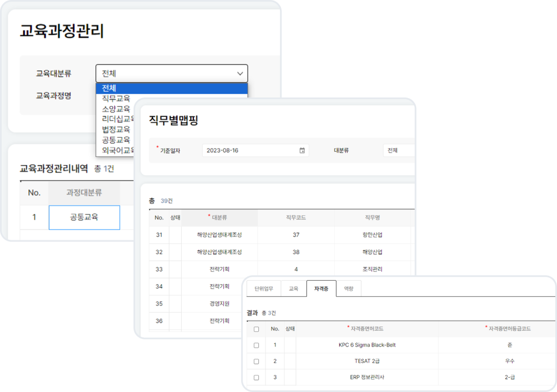The height and width of the screenshot is (392, 557).
Task: Collapse the 교육대분류 dropdown
Action: [239, 73]
